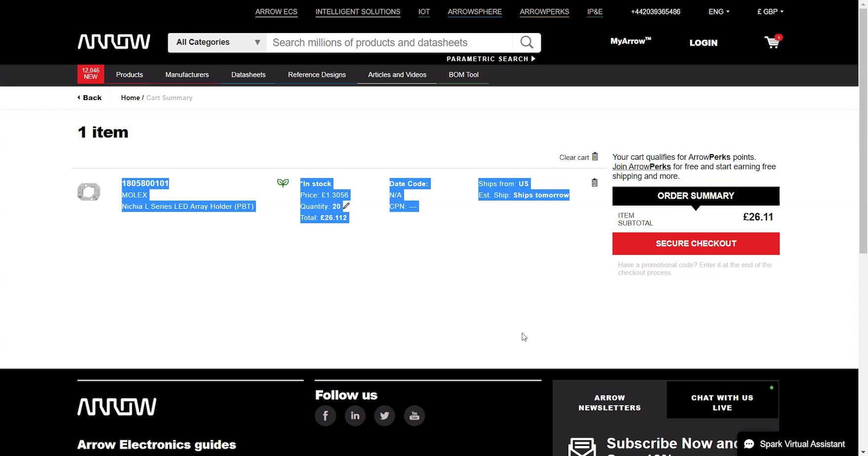
Task: Select the BOM Tool menu item
Action: 463,75
